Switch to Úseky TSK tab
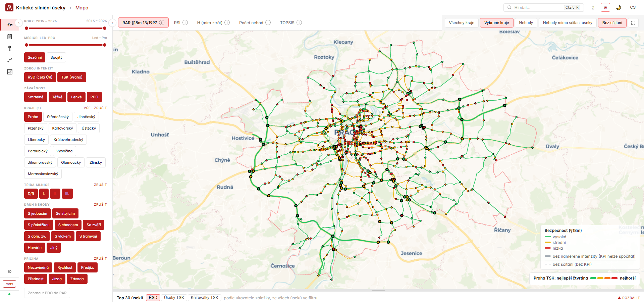 [174, 298]
